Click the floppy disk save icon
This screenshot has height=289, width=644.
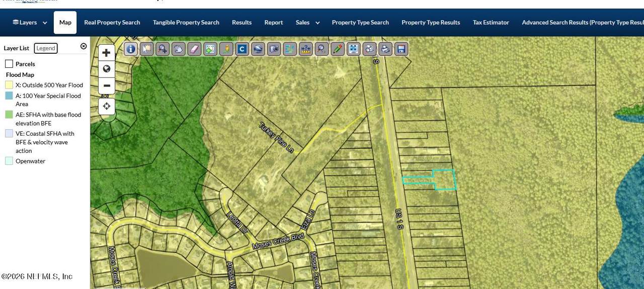[401, 49]
